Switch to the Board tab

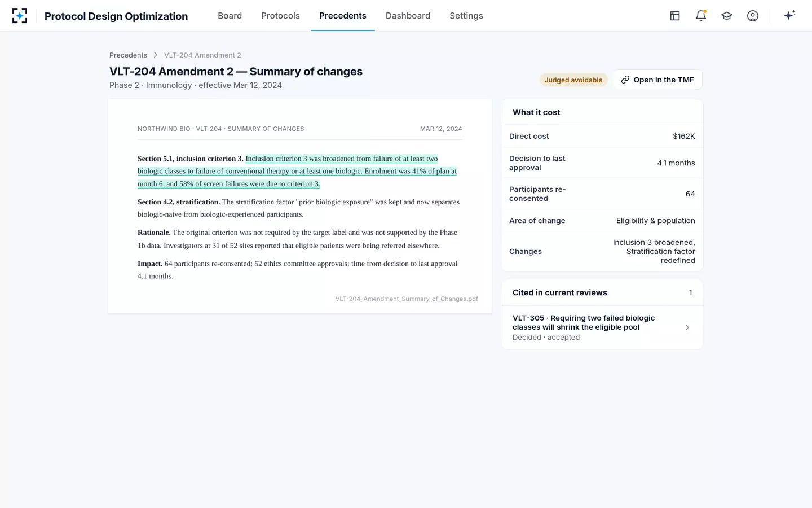pyautogui.click(x=230, y=16)
